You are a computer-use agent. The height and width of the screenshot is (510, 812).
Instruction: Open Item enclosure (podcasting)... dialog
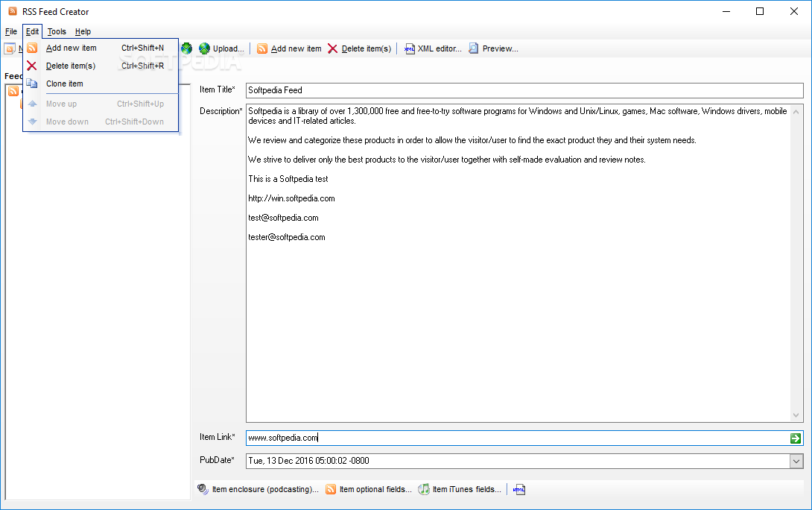coord(258,489)
